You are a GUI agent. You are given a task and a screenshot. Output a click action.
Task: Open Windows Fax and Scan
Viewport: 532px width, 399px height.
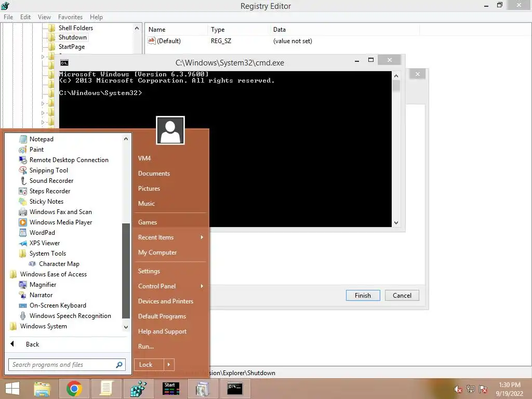click(60, 212)
